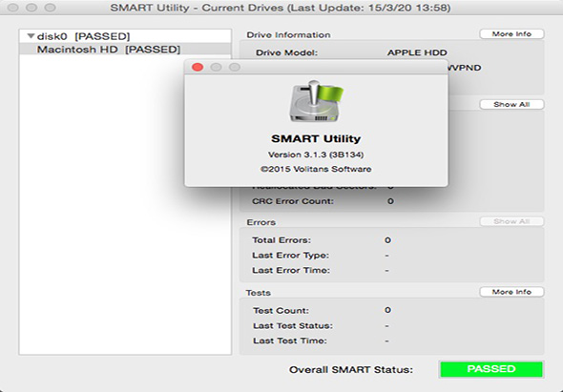This screenshot has height=392, width=563.
Task: Close the About SMART Utility dialog
Action: point(198,67)
